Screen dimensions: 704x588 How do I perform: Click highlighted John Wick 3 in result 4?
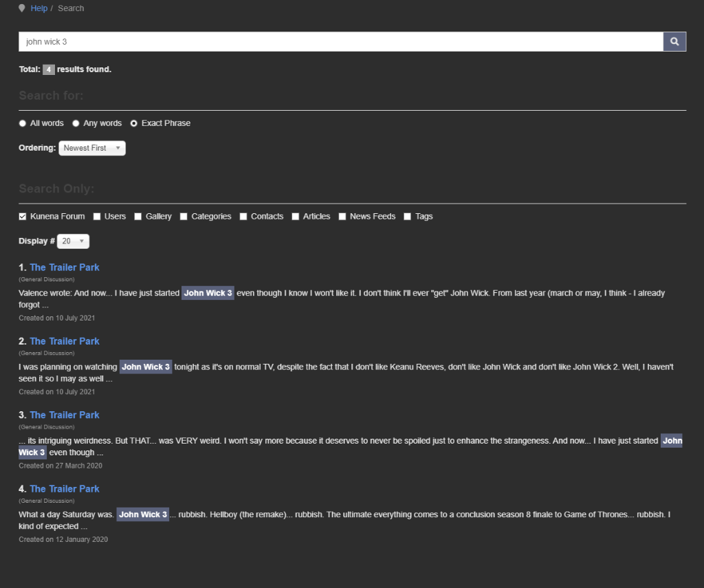[143, 514]
